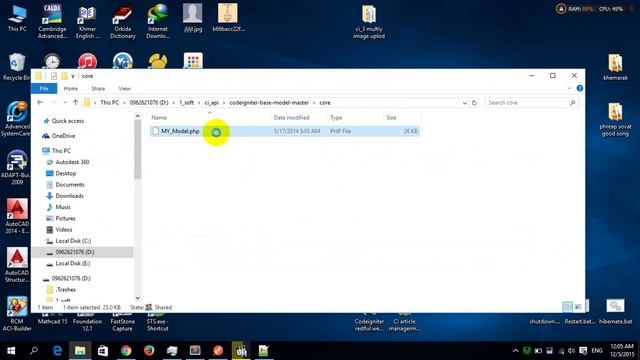640x360 pixels.
Task: Select This PC in navigation pane
Action: pyautogui.click(x=61, y=151)
